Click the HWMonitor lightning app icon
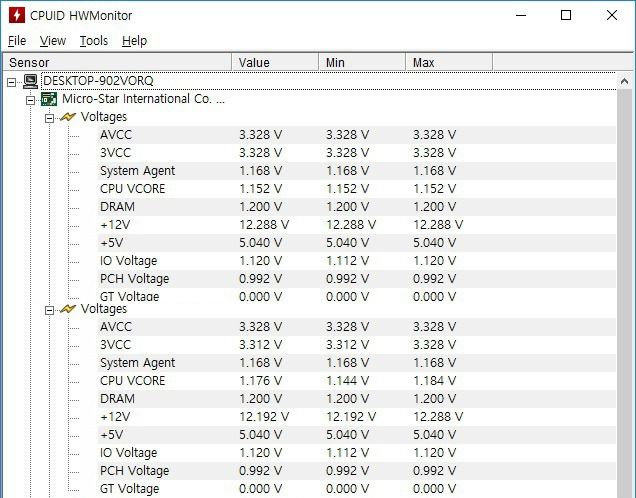Viewport: 636px width, 498px height. [x=17, y=15]
